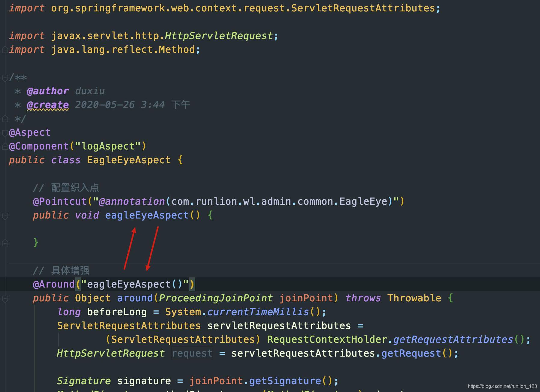
Task: Collapse the around method fold marker
Action: [5, 299]
